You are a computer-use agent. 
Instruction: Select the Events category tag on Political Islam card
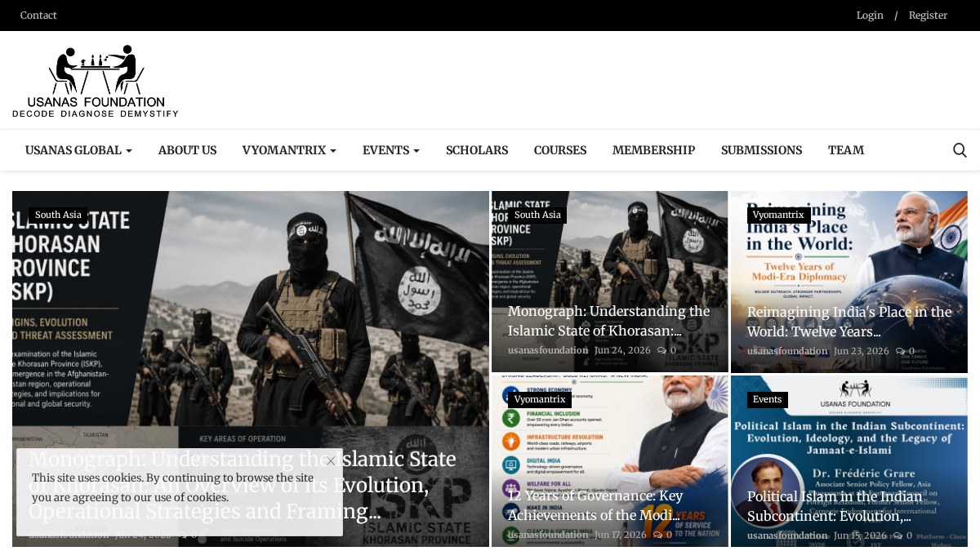pos(767,400)
